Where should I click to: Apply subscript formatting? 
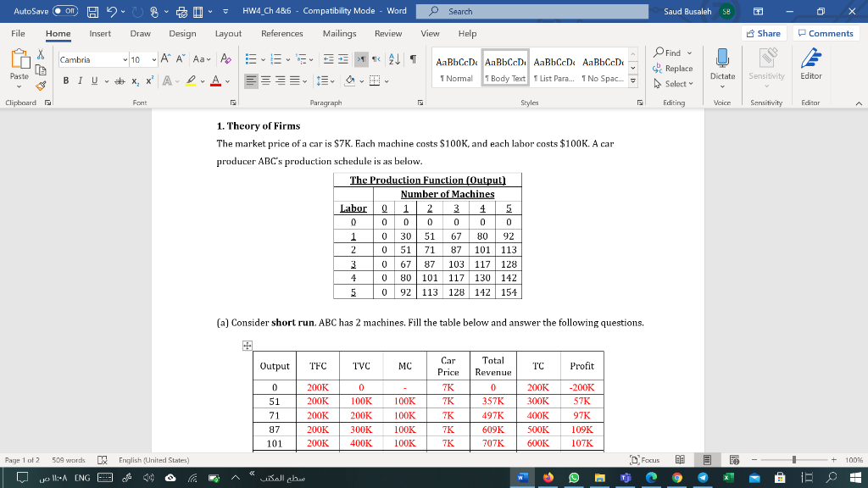pos(135,81)
